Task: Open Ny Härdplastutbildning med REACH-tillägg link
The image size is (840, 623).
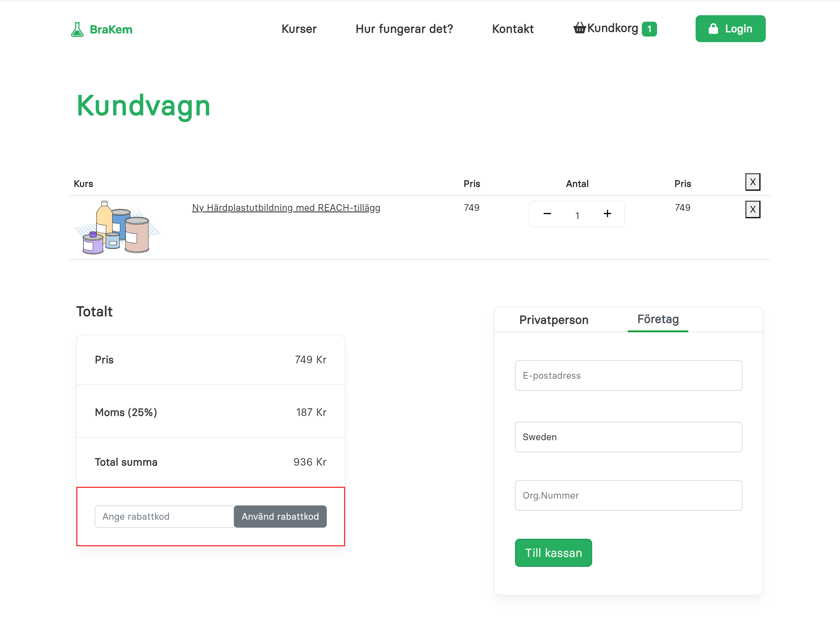Action: click(x=286, y=208)
